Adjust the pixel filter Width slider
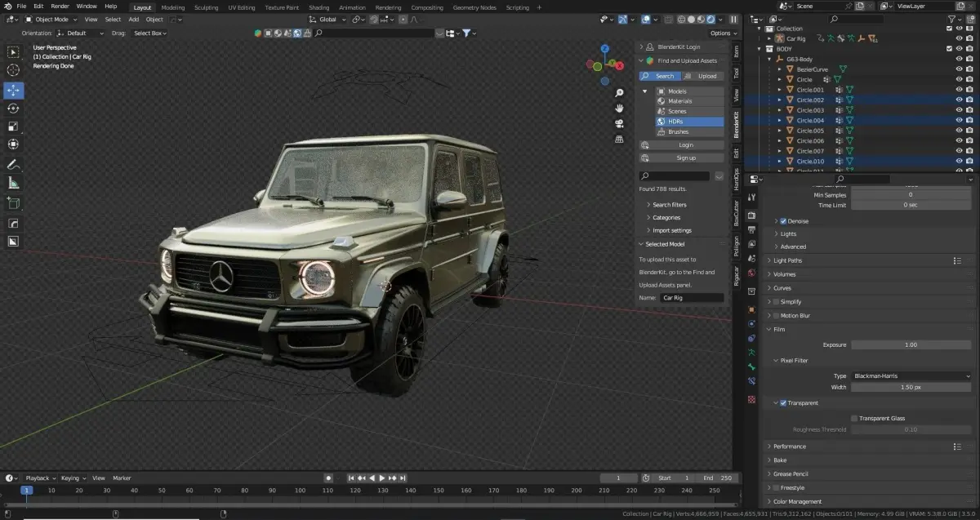Image resolution: width=980 pixels, height=520 pixels. click(911, 387)
